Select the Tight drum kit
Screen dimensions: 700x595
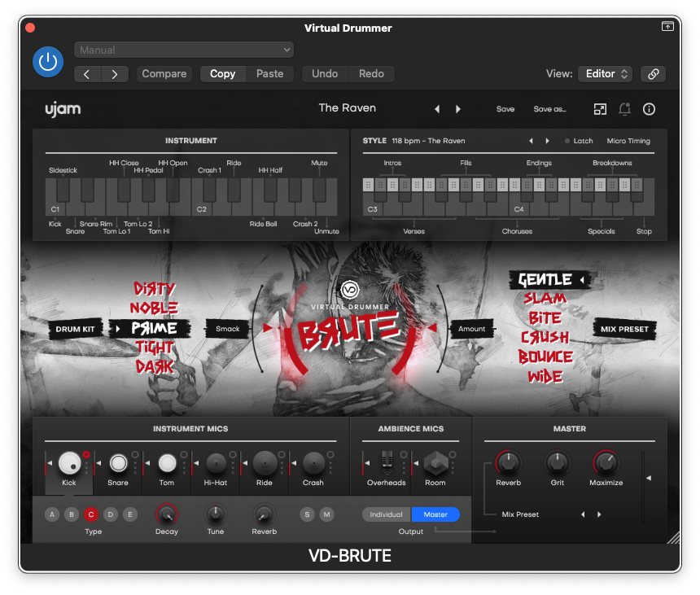coord(155,348)
